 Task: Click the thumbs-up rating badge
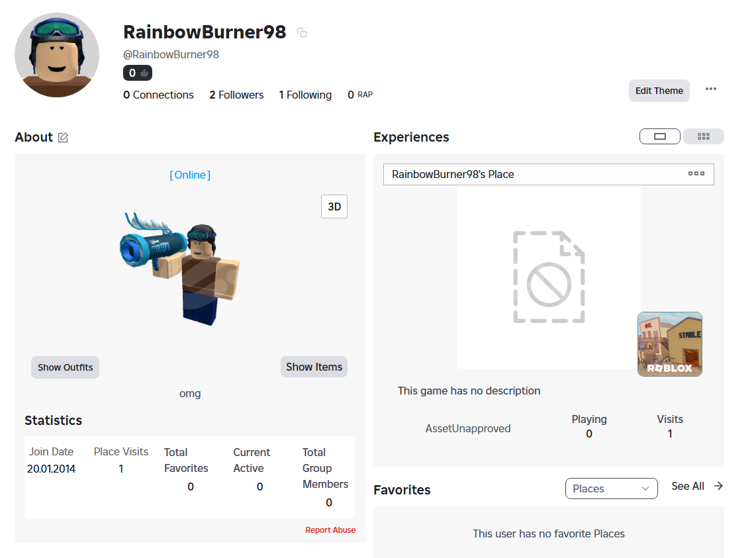(138, 73)
